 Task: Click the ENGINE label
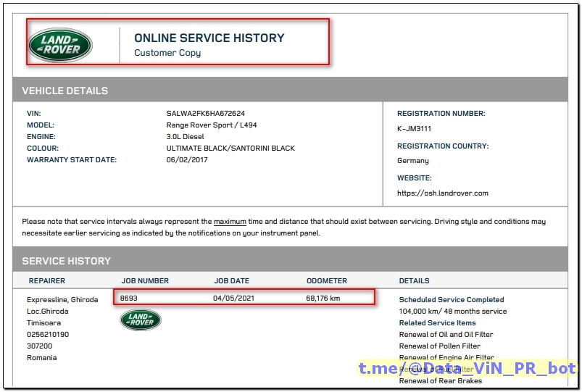[x=41, y=137]
